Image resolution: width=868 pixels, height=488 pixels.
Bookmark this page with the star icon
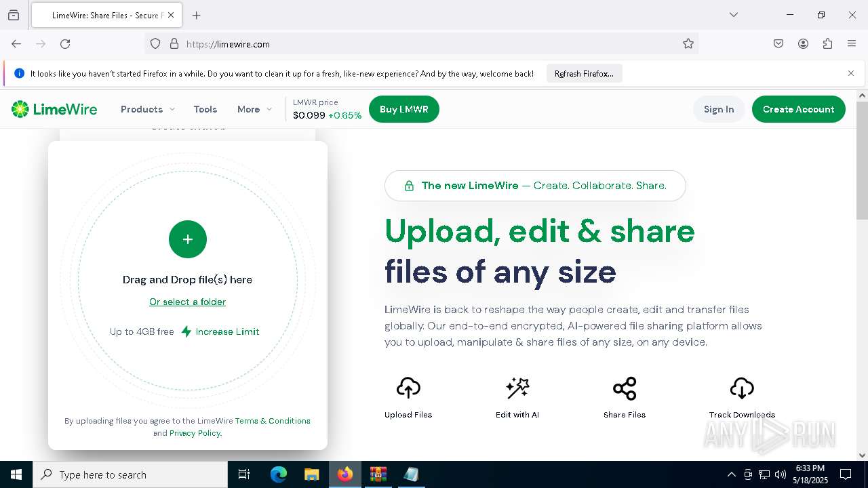point(688,44)
